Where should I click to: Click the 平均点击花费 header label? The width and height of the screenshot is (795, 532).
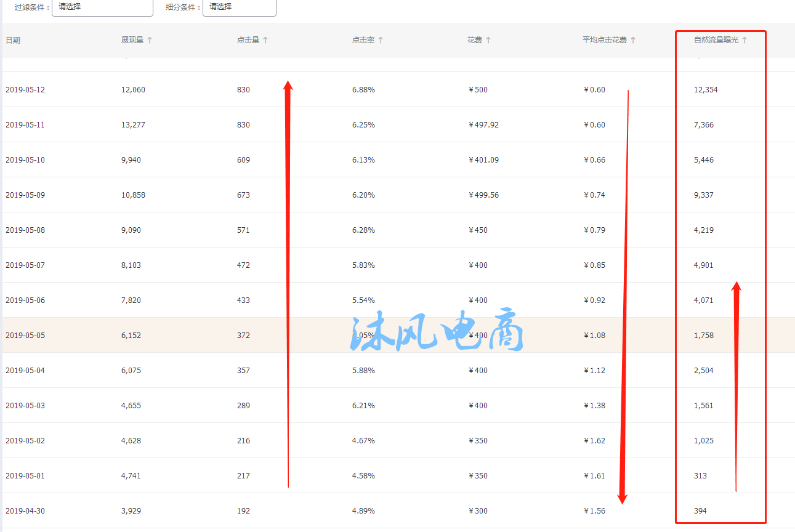605,40
